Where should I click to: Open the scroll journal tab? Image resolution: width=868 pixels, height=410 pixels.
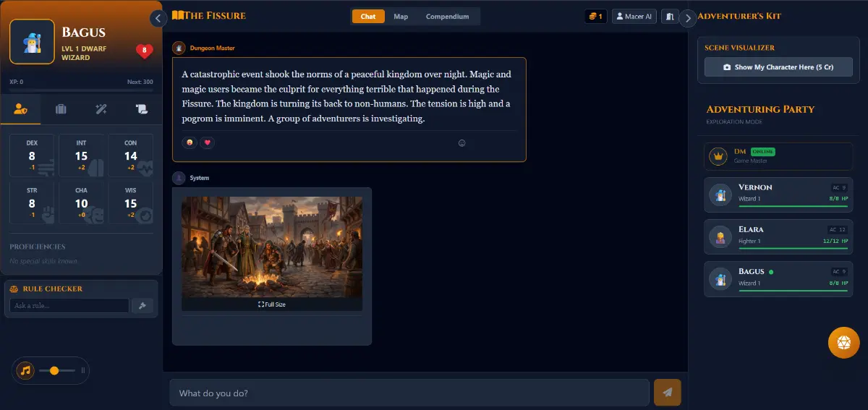pyautogui.click(x=141, y=109)
